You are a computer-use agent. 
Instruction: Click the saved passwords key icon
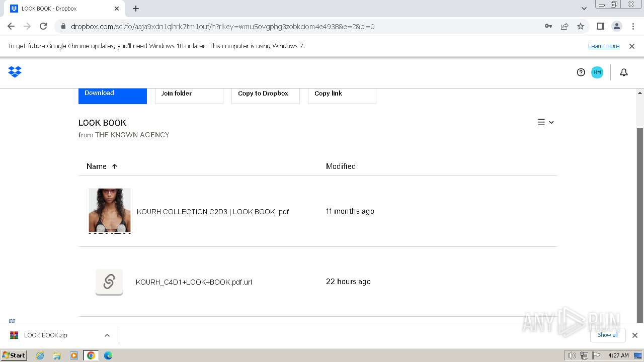(548, 26)
